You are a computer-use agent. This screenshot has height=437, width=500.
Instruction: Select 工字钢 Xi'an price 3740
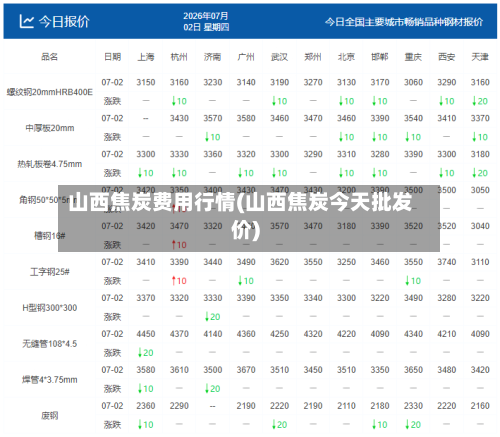coord(447,262)
